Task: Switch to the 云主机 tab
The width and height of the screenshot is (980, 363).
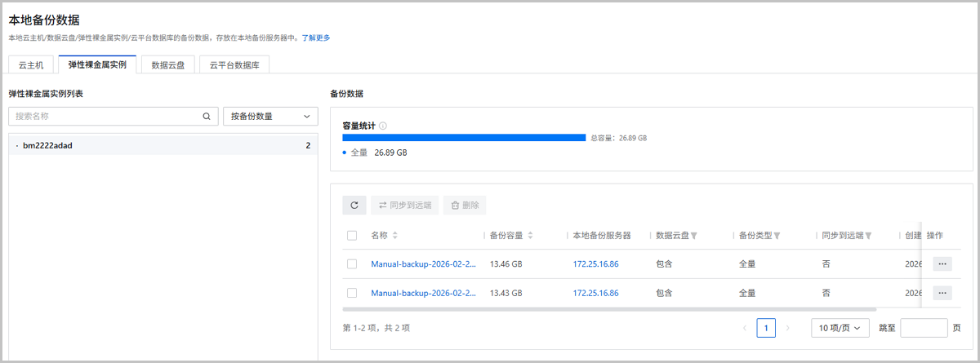Action: coord(32,65)
